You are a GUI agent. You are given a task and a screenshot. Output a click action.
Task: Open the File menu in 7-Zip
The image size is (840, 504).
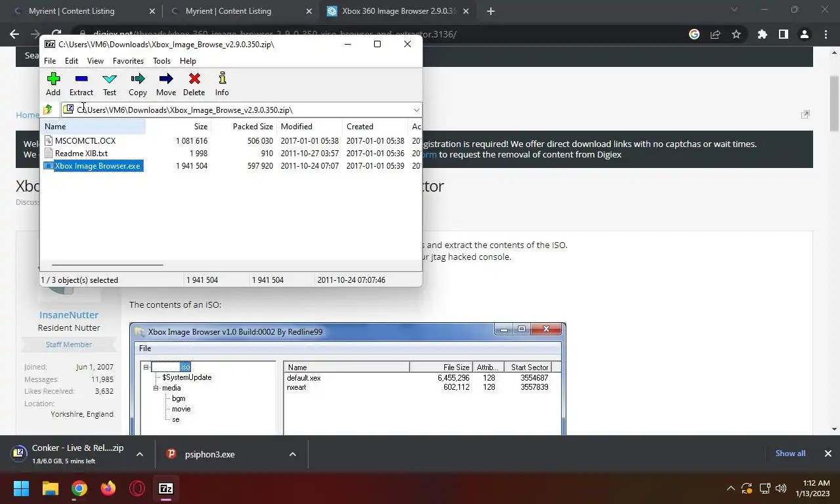[50, 60]
